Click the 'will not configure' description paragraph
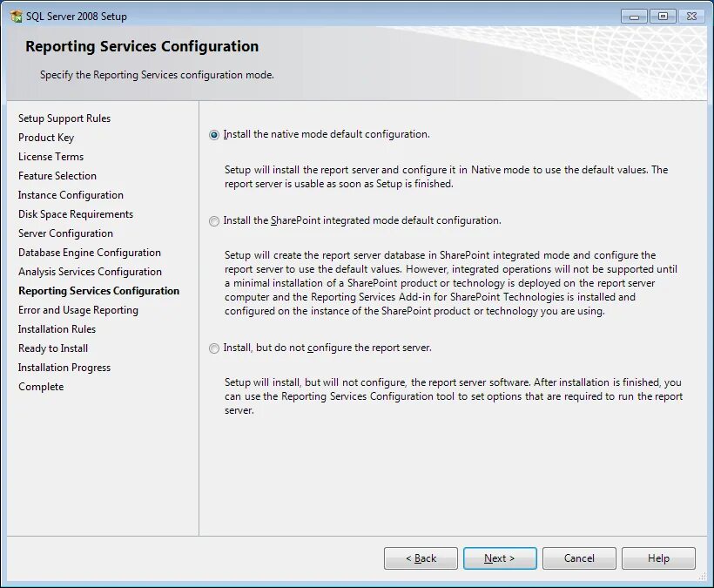The width and height of the screenshot is (714, 588). pos(454,396)
